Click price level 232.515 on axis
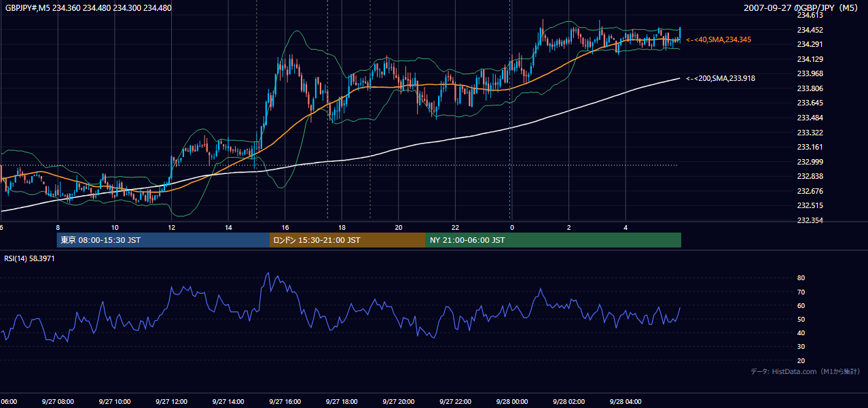 pos(810,205)
